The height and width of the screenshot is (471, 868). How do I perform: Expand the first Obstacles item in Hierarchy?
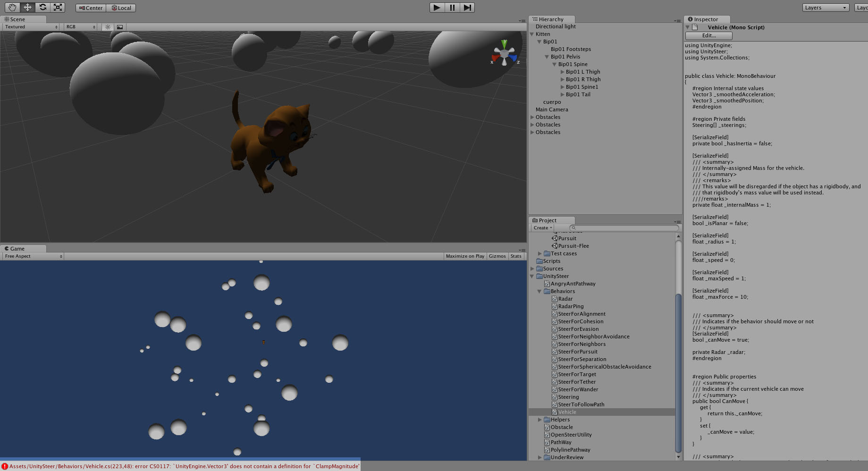[x=532, y=117]
